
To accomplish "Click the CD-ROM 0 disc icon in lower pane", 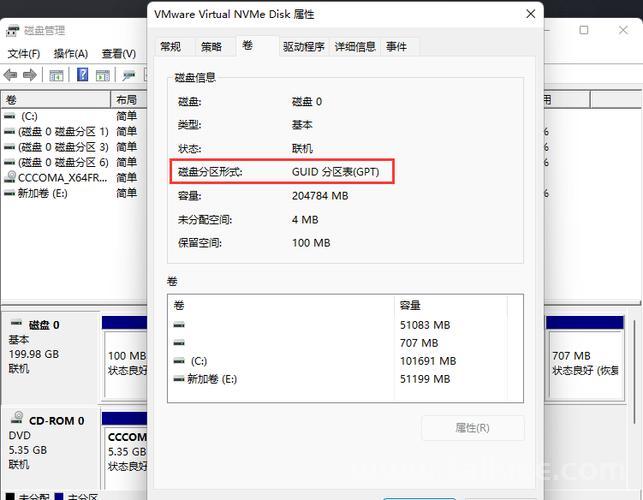I will click(x=17, y=418).
